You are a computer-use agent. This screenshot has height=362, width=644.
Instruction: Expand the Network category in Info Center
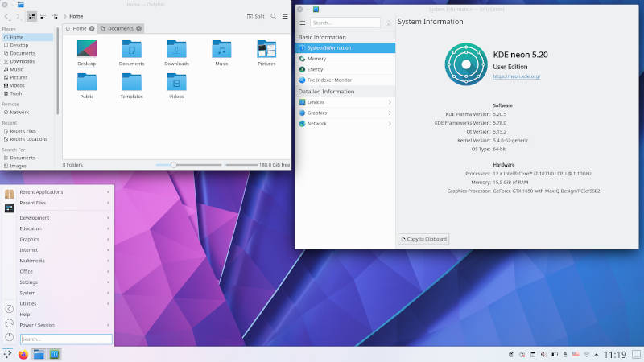point(345,124)
